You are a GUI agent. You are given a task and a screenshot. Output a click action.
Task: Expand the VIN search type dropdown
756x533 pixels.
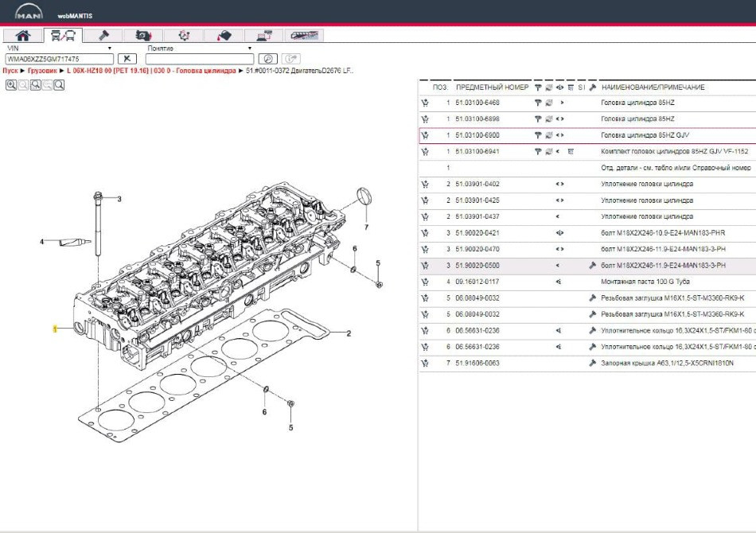pyautogui.click(x=110, y=49)
